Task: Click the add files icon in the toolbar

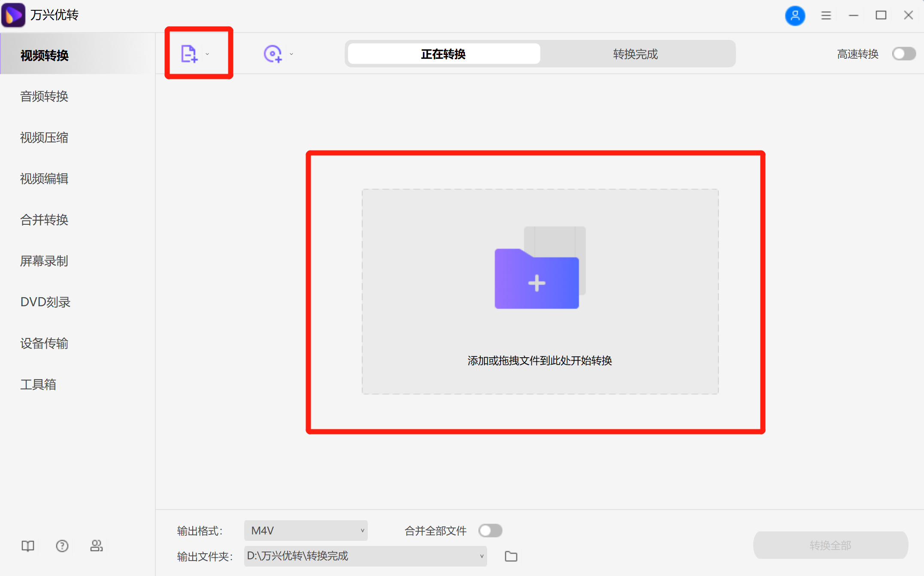Action: point(189,53)
